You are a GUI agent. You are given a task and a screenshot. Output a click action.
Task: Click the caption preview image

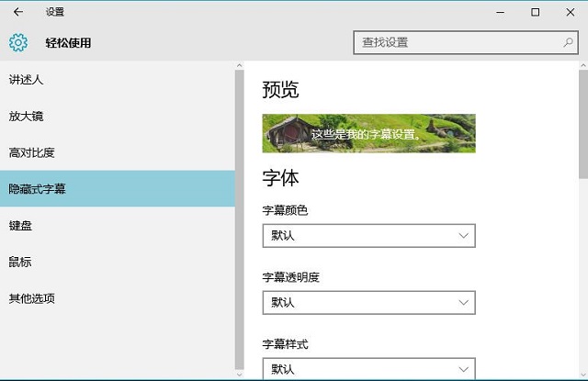(368, 133)
